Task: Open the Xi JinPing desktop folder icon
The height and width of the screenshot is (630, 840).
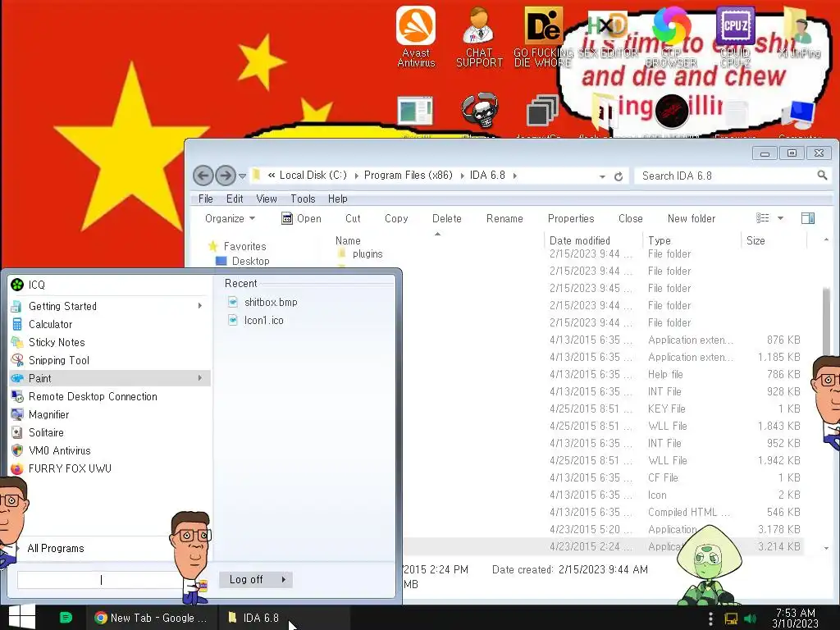Action: click(x=799, y=32)
